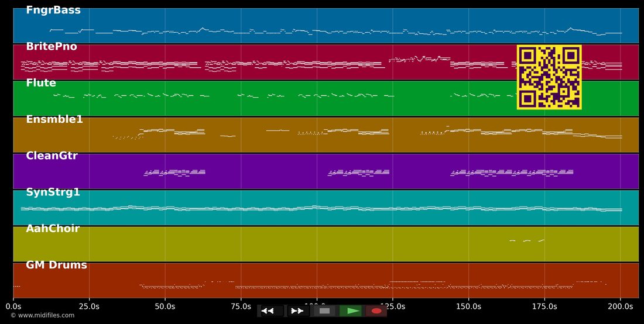Screen dimensions: 644x324
Task: Select the Ensmble1 track label
Action: point(54,119)
